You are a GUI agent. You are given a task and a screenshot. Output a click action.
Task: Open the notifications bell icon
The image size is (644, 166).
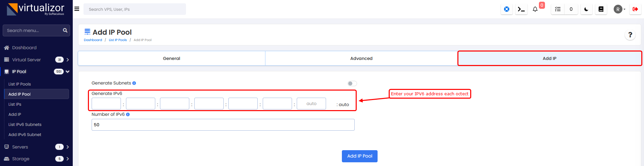535,9
